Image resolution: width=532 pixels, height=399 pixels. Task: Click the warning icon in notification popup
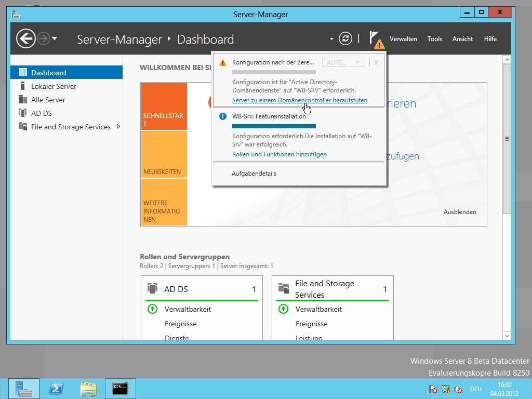point(222,63)
